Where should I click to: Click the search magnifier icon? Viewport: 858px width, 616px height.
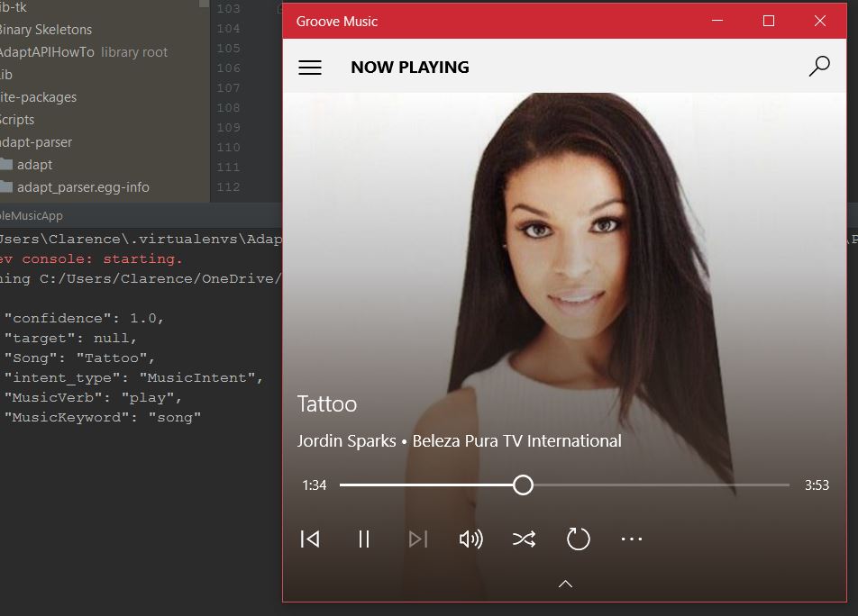pyautogui.click(x=819, y=67)
